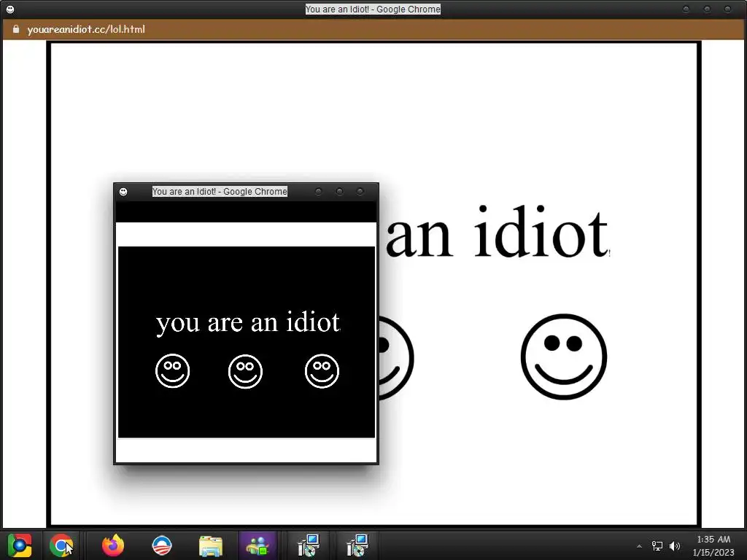
Task: Click the right smiley face in the popup
Action: click(x=322, y=371)
